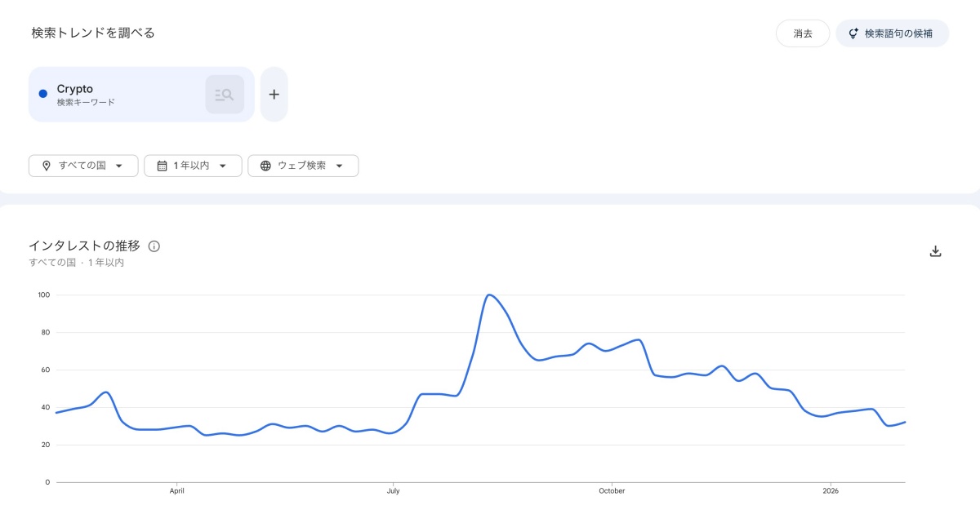This screenshot has height=514, width=980.
Task: Click the blue dot marking the Crypto series
Action: (42, 93)
